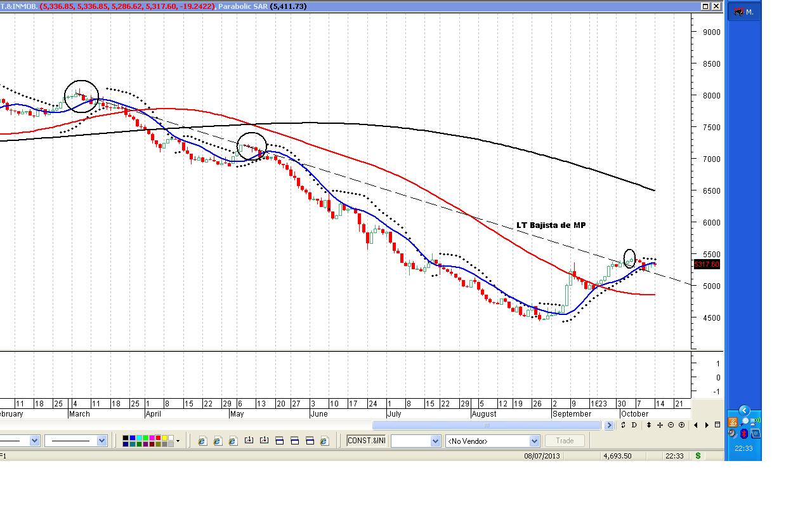Open the rightmost line style dropdown
Image resolution: width=812 pixels, height=508 pixels.
click(101, 441)
